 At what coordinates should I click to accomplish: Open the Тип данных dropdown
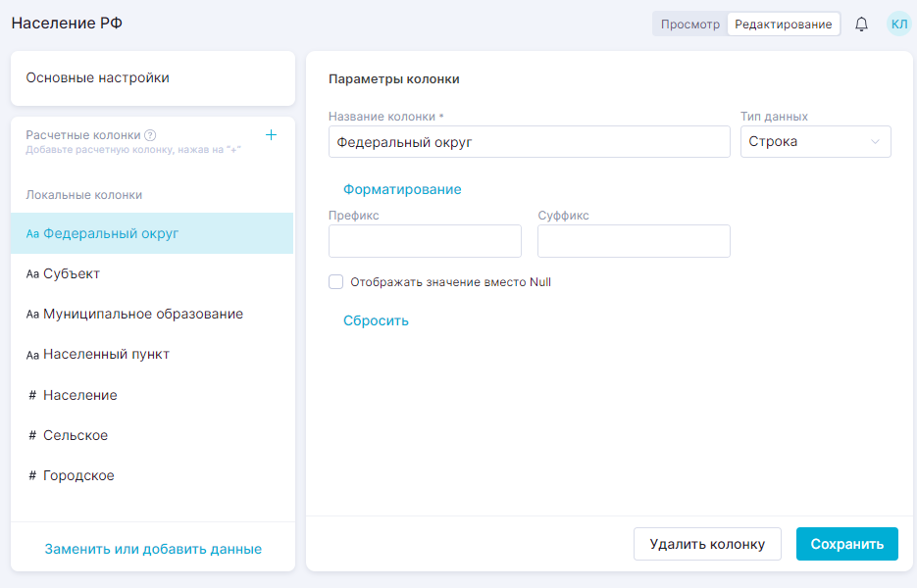tap(815, 142)
